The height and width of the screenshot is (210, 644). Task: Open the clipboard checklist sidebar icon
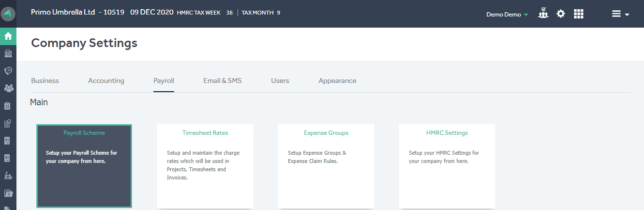click(8, 106)
